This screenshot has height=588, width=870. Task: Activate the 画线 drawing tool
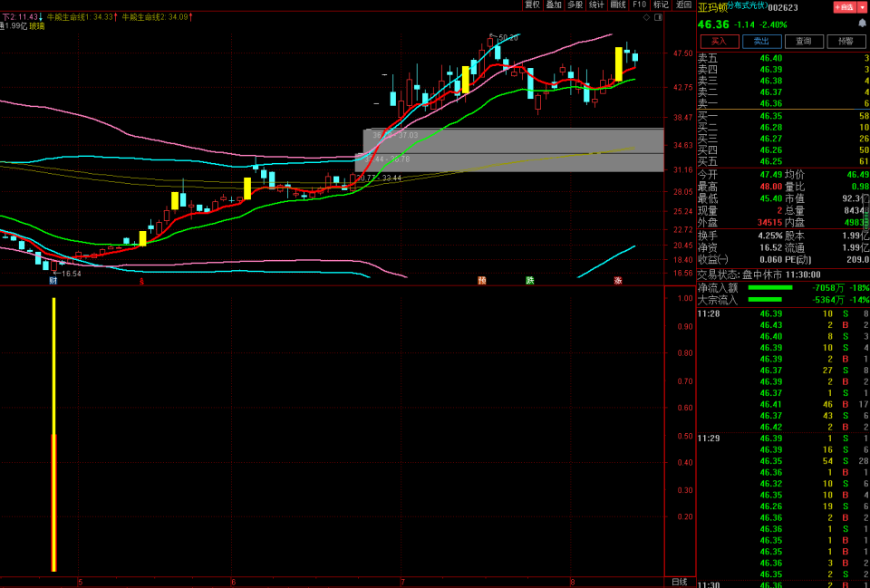pos(618,5)
